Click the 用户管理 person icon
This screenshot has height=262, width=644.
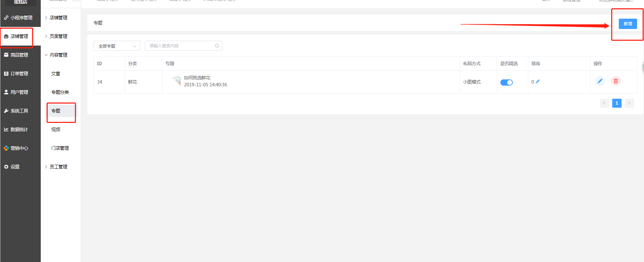pos(6,92)
